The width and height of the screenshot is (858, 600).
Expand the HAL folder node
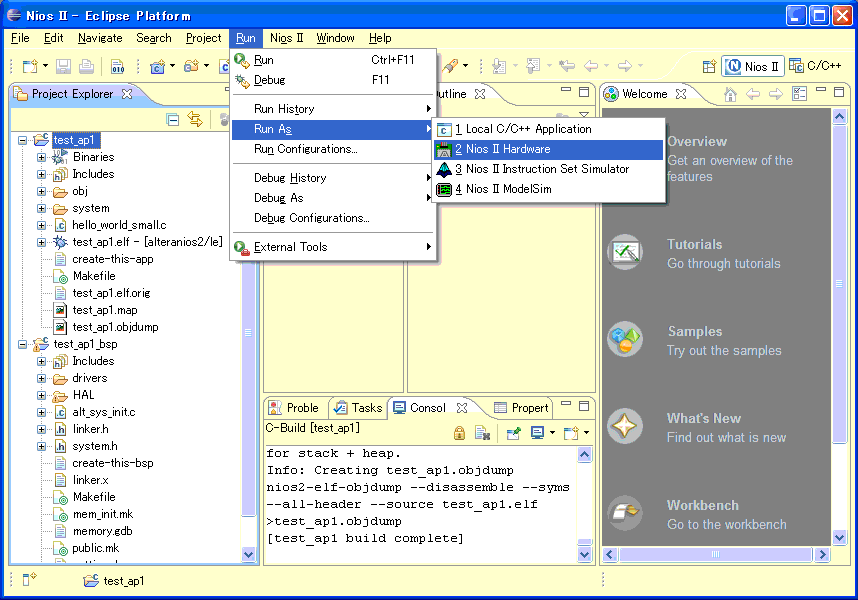click(41, 395)
